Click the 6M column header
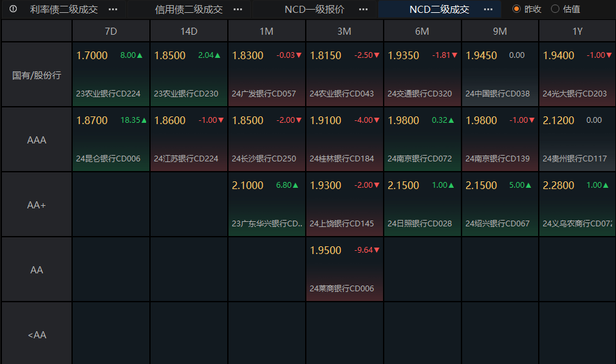Viewport: 616px width, 364px height. (x=422, y=31)
